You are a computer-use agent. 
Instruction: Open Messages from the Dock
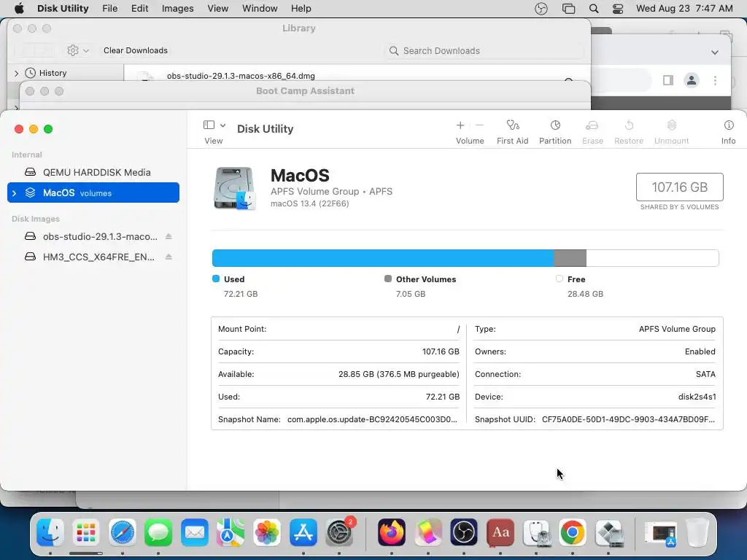point(158,532)
